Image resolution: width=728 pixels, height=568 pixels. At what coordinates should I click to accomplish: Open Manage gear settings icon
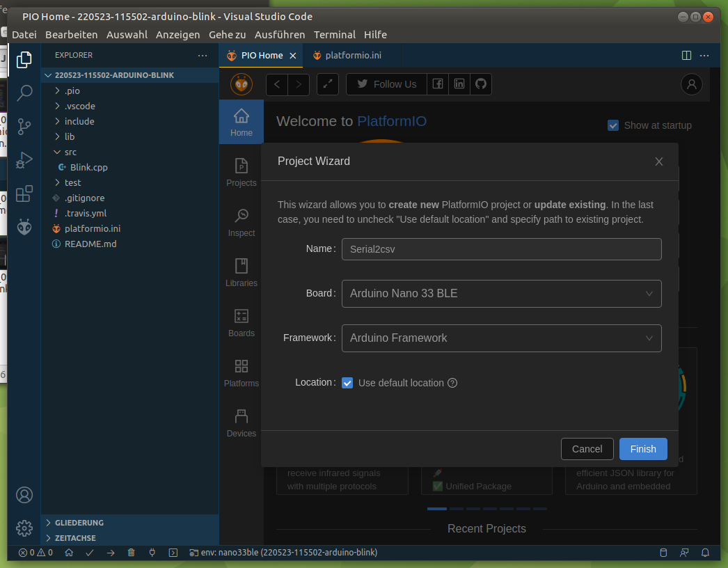click(24, 528)
